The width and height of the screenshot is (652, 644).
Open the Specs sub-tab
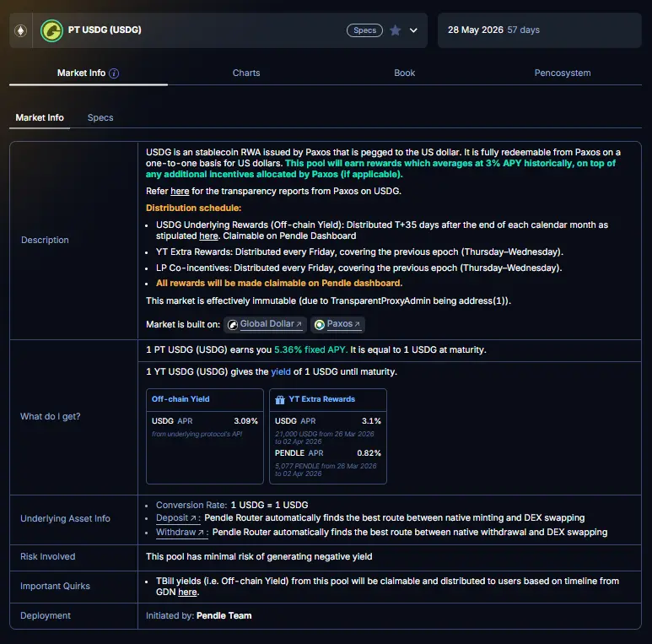click(x=100, y=117)
